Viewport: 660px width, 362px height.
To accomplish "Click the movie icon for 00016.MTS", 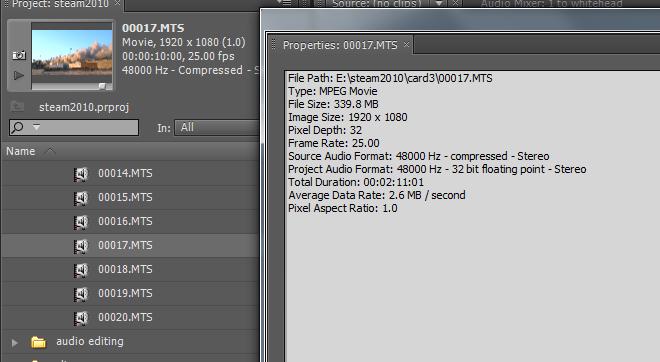I will tap(81, 222).
